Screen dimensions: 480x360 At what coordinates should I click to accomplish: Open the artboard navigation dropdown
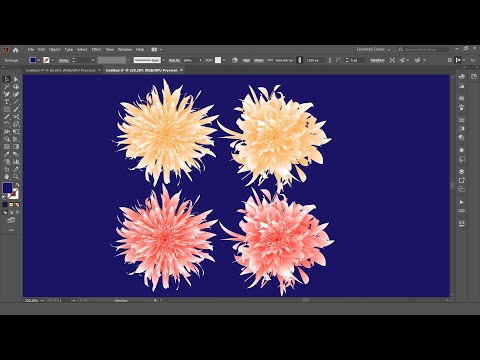click(x=74, y=301)
